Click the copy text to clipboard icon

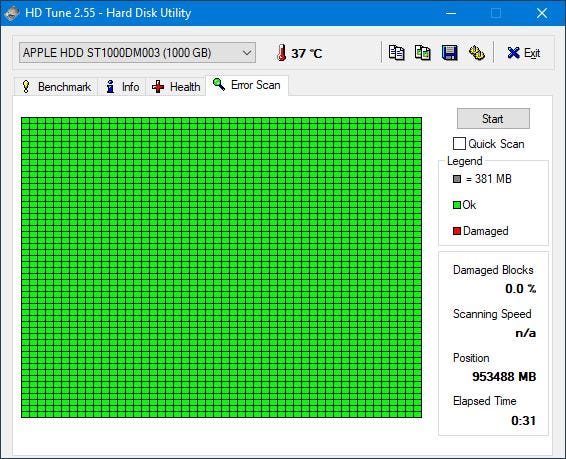point(396,53)
